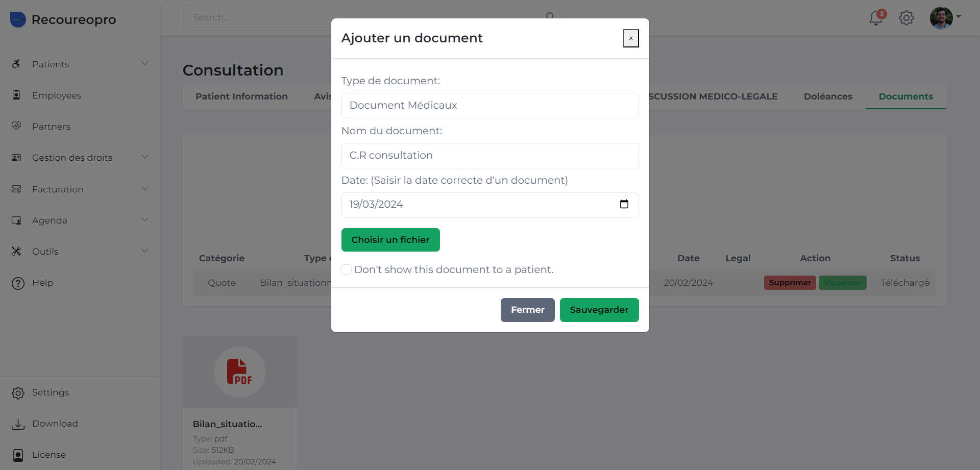
Task: Click the gear icon in top bar
Action: pyautogui.click(x=906, y=18)
